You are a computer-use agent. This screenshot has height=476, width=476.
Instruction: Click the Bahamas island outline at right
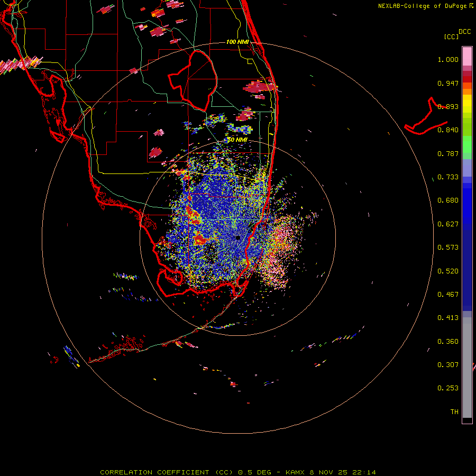(425, 117)
